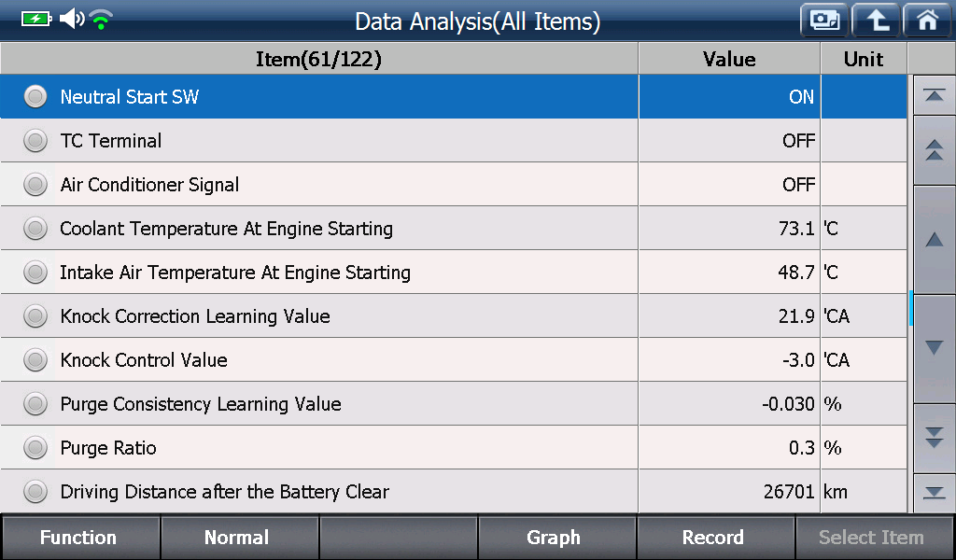Select the Driving Distance after the Battery Clear row

[x=454, y=491]
